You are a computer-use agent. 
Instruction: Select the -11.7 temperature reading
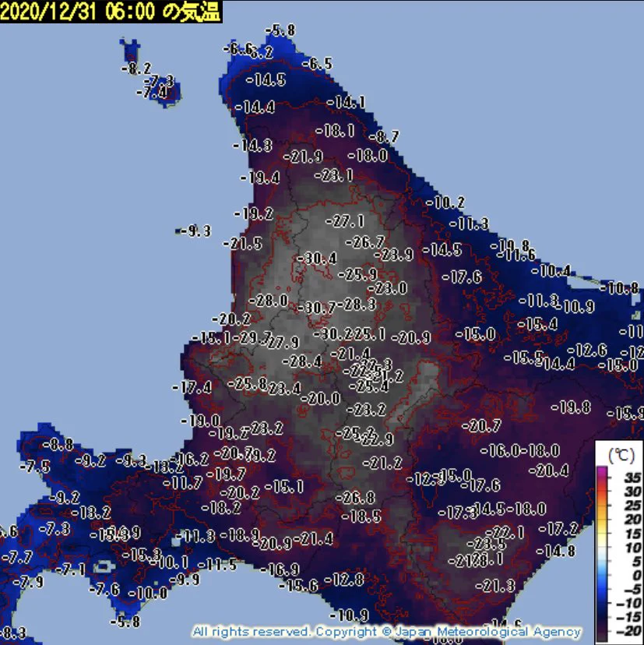pos(183,482)
